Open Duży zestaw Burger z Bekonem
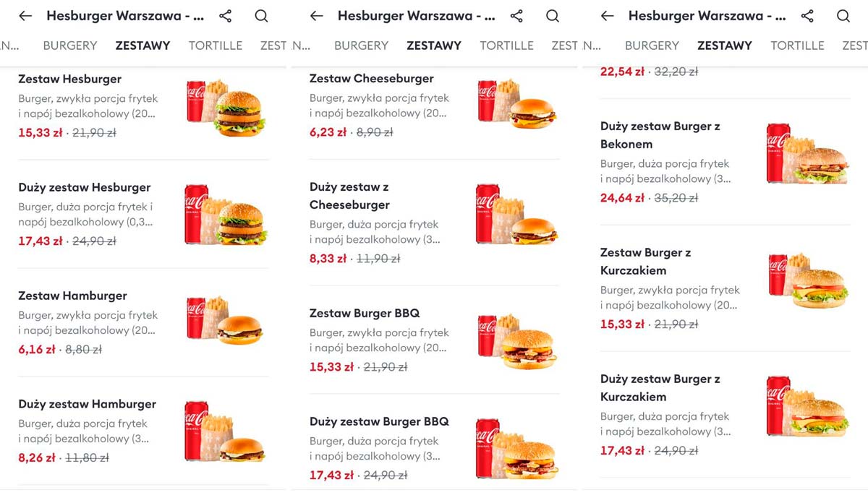 [x=725, y=161]
